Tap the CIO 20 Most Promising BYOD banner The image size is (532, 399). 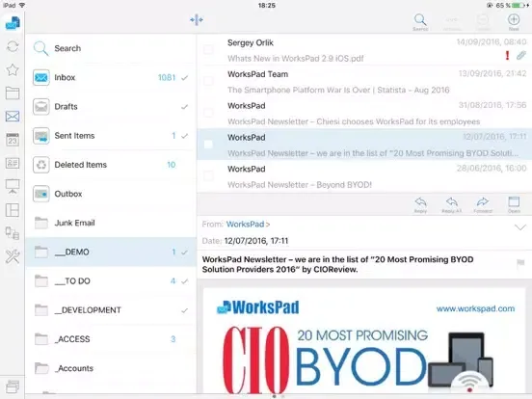[x=358, y=359]
